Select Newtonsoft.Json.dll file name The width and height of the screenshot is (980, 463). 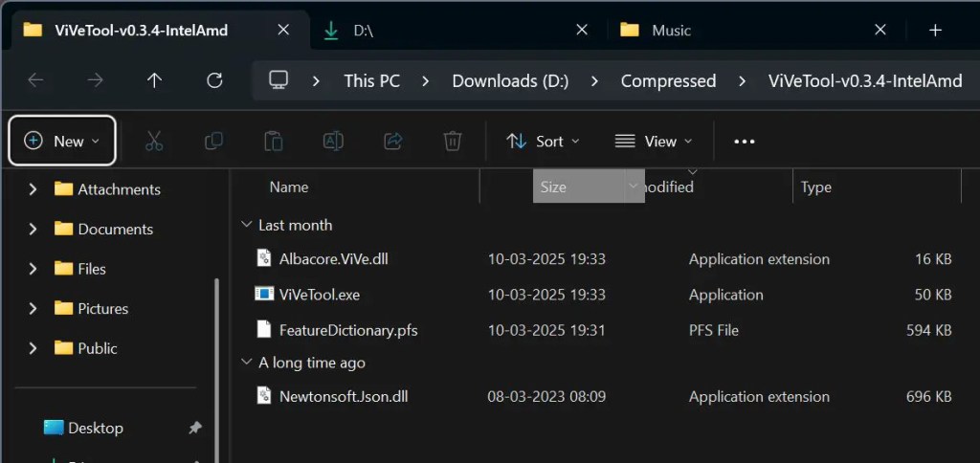tap(344, 396)
